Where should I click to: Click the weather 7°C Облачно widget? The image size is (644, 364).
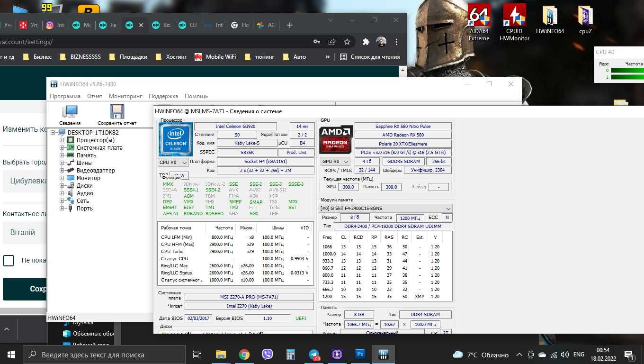pyautogui.click(x=481, y=355)
